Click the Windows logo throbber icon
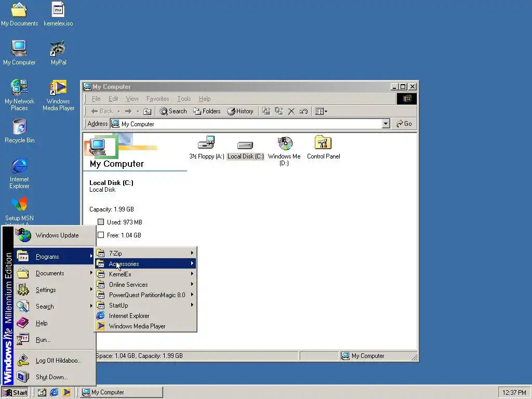 [x=407, y=99]
